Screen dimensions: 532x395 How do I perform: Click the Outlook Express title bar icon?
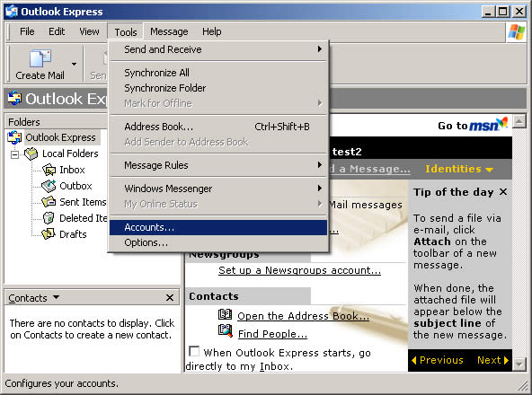[12, 12]
